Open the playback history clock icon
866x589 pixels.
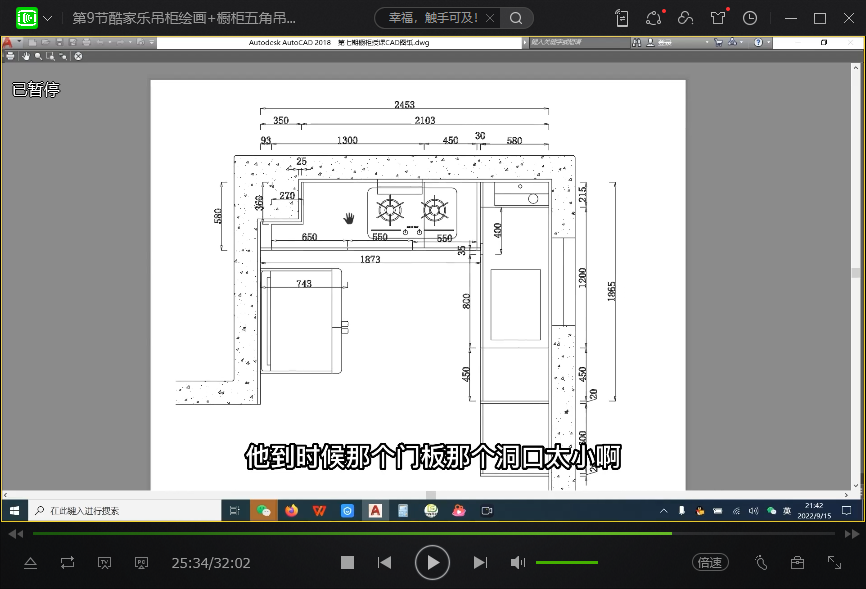click(x=750, y=18)
